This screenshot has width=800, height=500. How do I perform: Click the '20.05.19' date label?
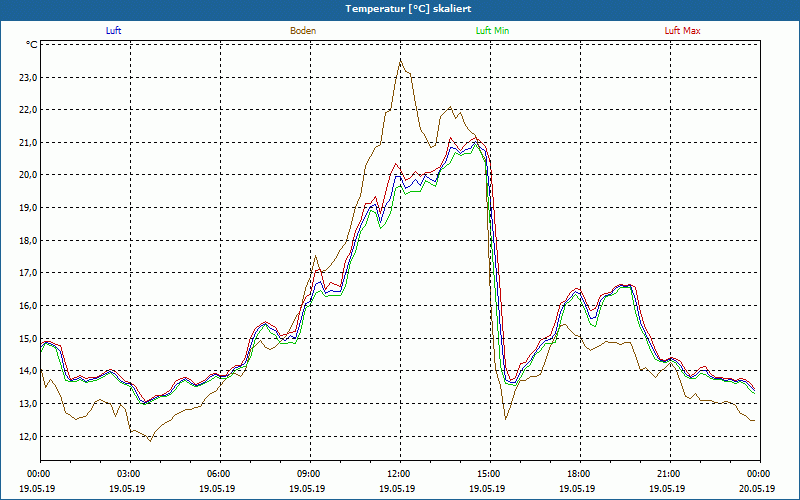click(x=758, y=488)
